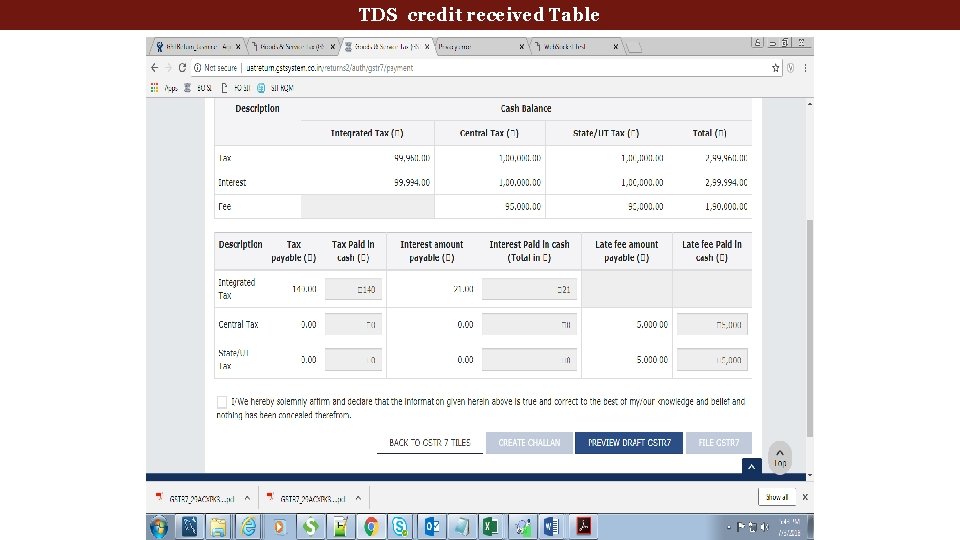Switch to the Privacy error tab
This screenshot has height=540, width=960.
(481, 47)
